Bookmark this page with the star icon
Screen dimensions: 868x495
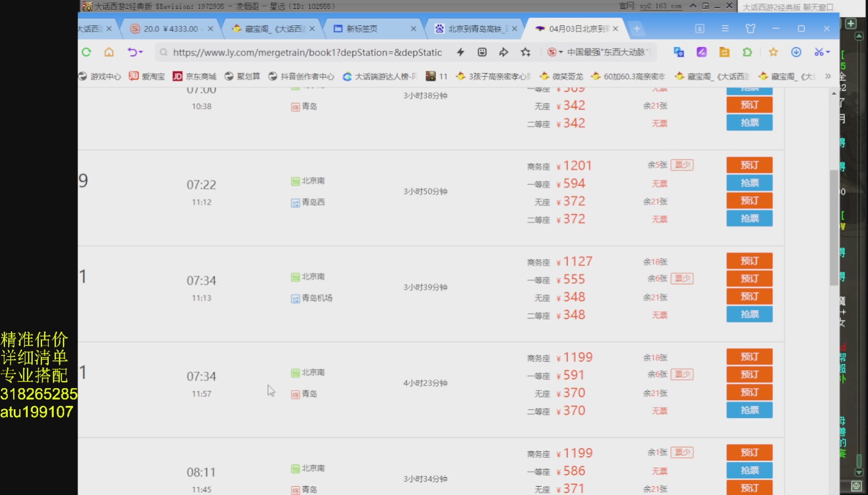click(525, 52)
